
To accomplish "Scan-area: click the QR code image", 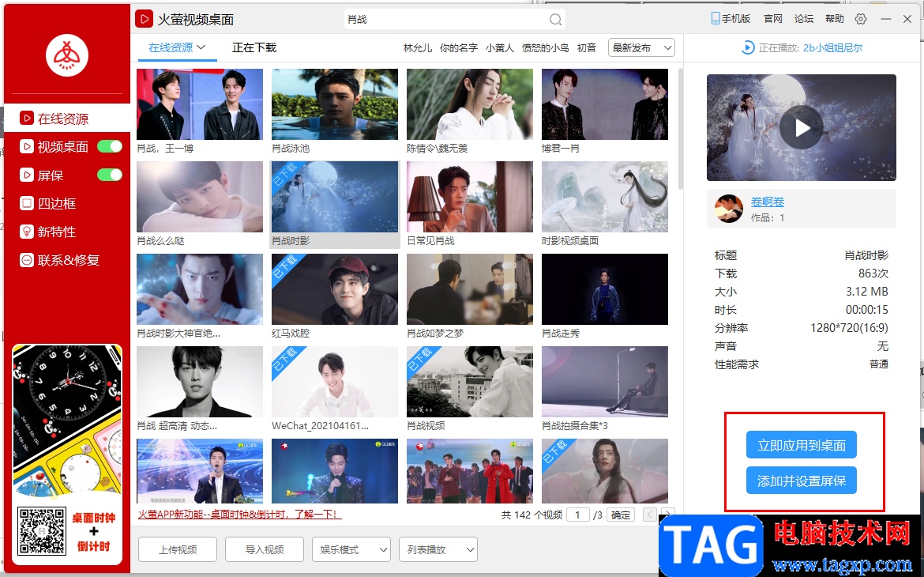I will pos(42,531).
